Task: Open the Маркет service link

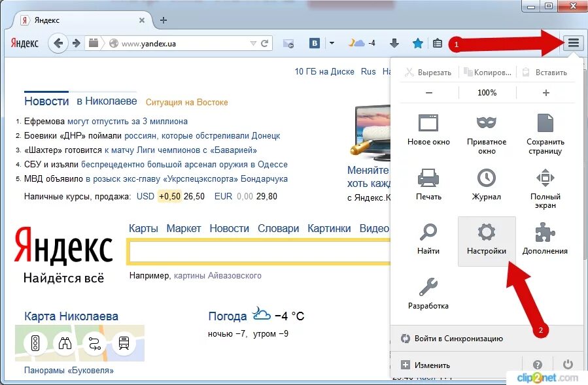Action: [184, 228]
